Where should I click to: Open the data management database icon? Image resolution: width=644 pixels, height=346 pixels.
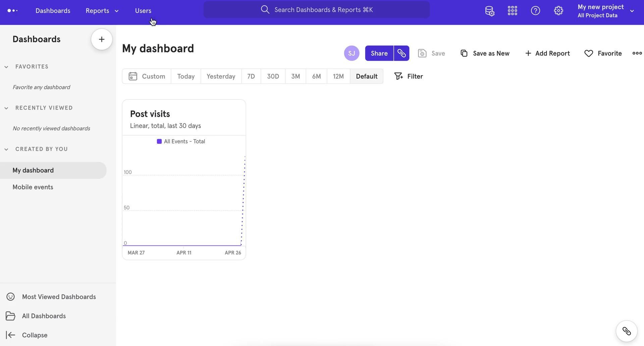(489, 11)
